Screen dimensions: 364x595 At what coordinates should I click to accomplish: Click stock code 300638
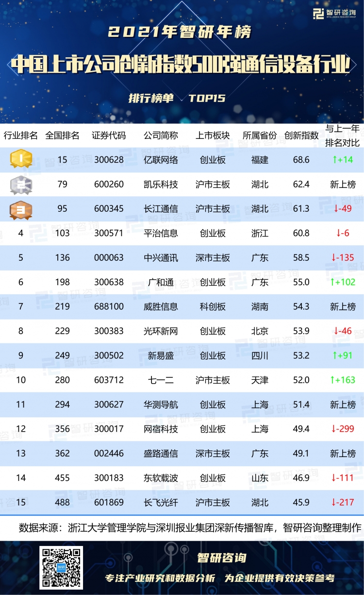[x=109, y=282]
